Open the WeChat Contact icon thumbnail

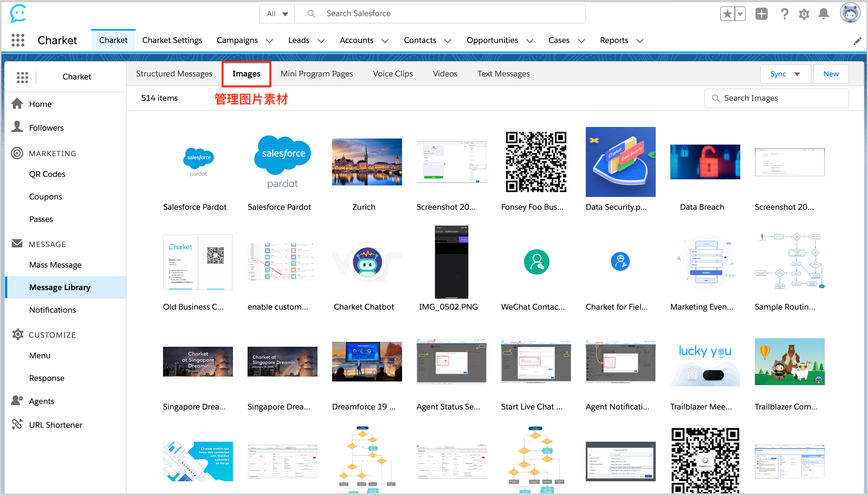pyautogui.click(x=536, y=262)
